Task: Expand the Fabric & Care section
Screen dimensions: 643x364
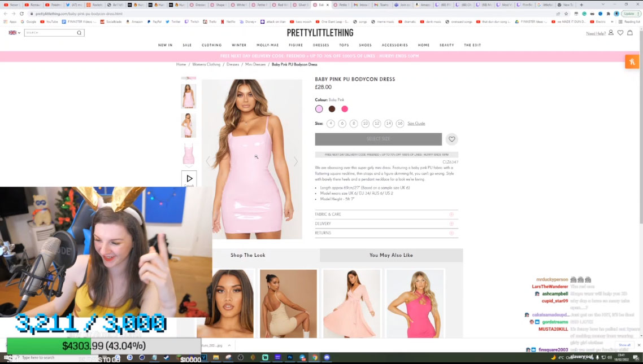Action: pos(386,214)
